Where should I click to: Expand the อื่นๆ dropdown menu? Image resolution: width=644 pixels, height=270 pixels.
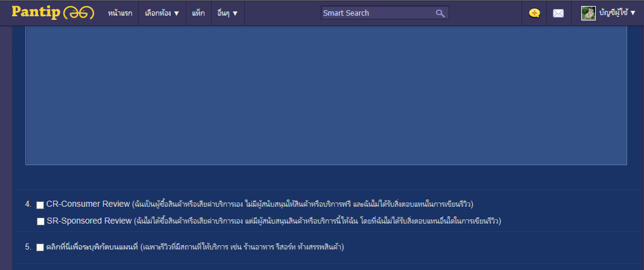[227, 13]
